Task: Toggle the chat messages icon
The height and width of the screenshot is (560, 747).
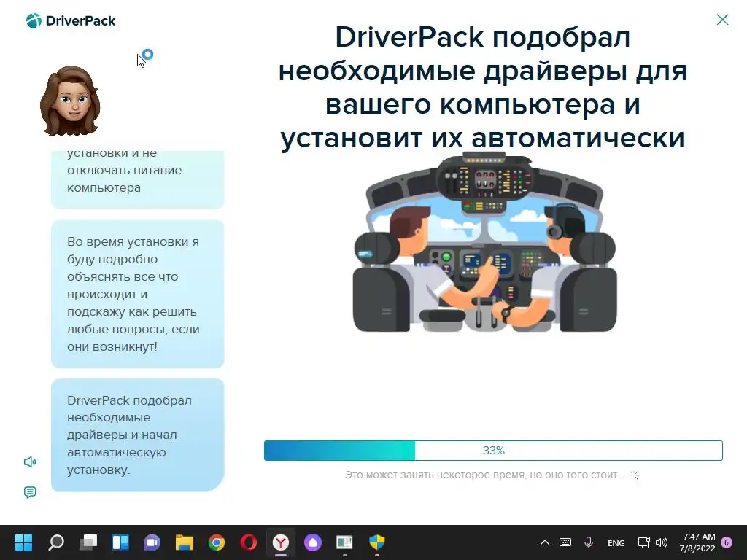Action: (29, 492)
